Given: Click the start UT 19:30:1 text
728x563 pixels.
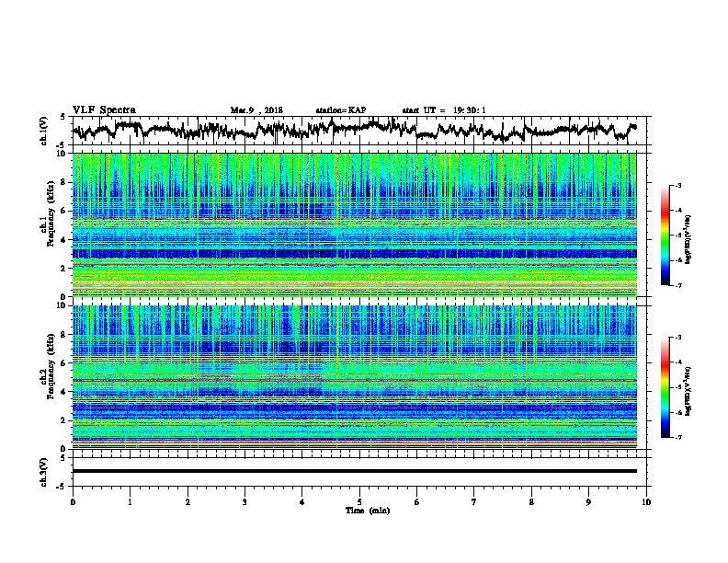Looking at the screenshot, I should coord(444,110).
